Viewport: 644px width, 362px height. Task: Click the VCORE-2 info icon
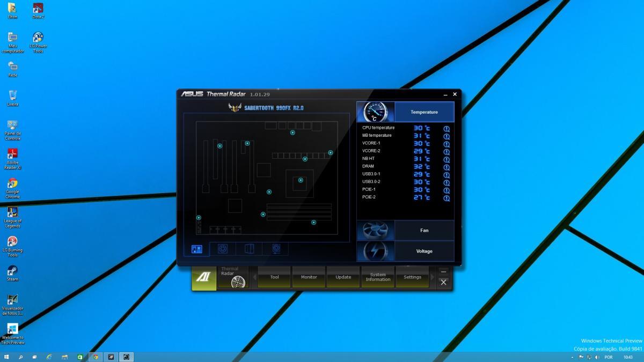[x=447, y=152]
